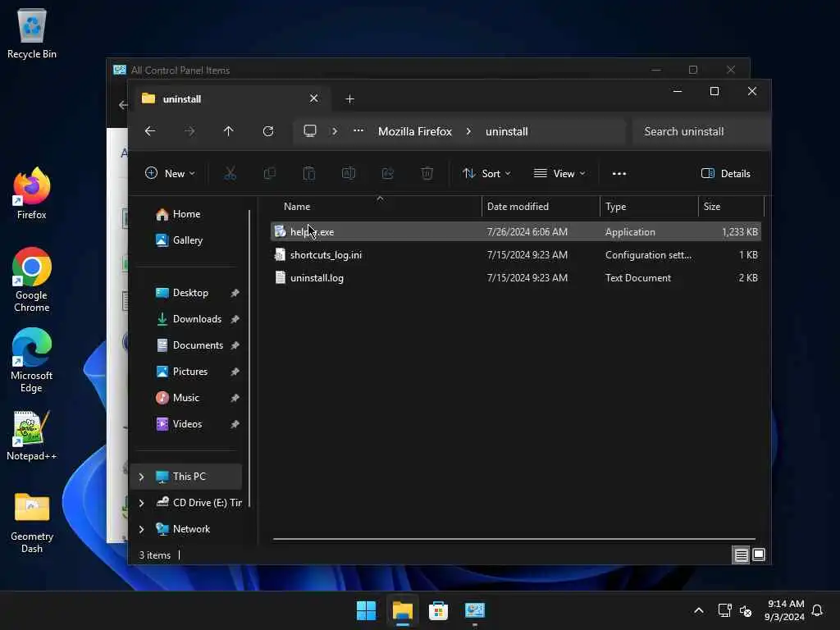Click chevron after the PC icon in address bar
The height and width of the screenshot is (630, 840).
[335, 131]
